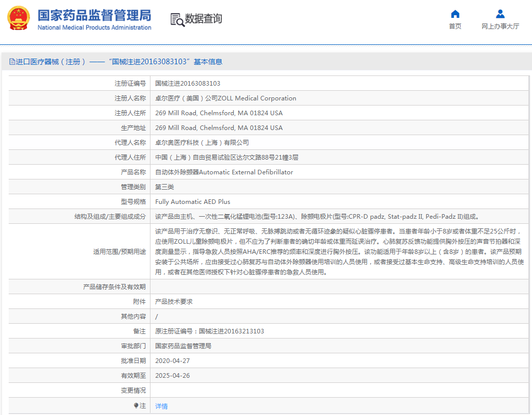This screenshot has height=415, width=532.
Task: Open 产品技术要求 attachment
Action: coord(174,302)
